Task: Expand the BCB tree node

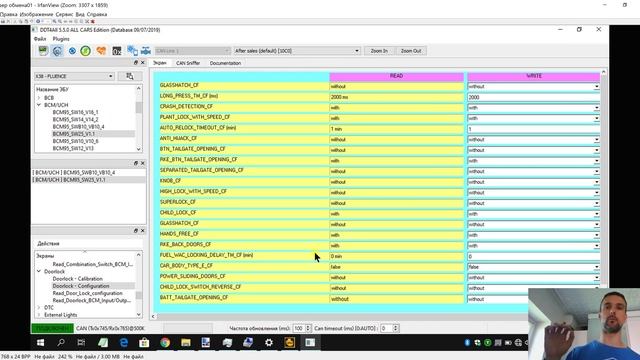Action: (x=39, y=98)
